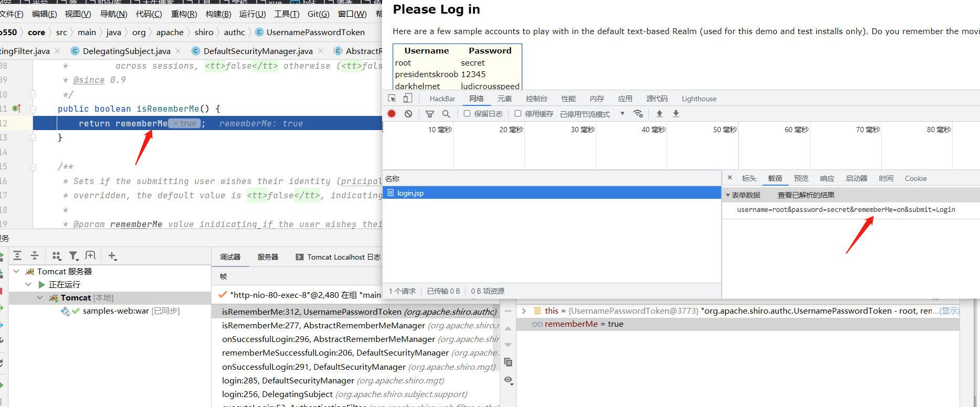The height and width of the screenshot is (407, 980).
Task: Click the shiro breadcrumb segment
Action: pyautogui.click(x=204, y=32)
